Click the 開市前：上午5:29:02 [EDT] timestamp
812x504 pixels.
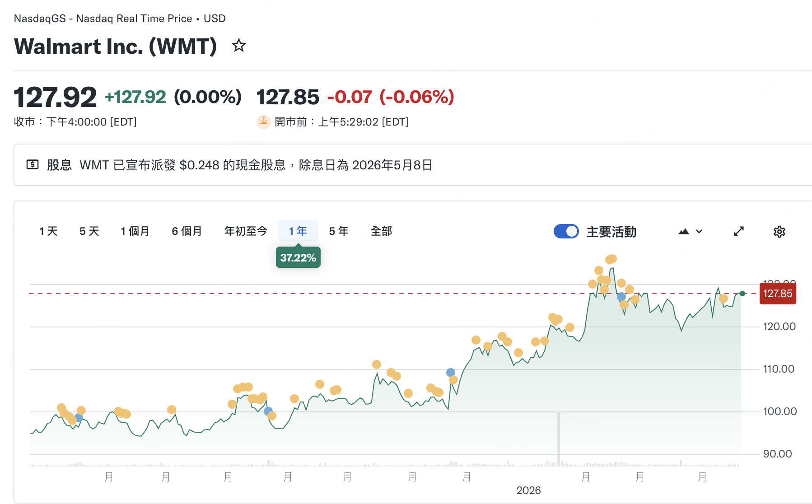coord(341,122)
